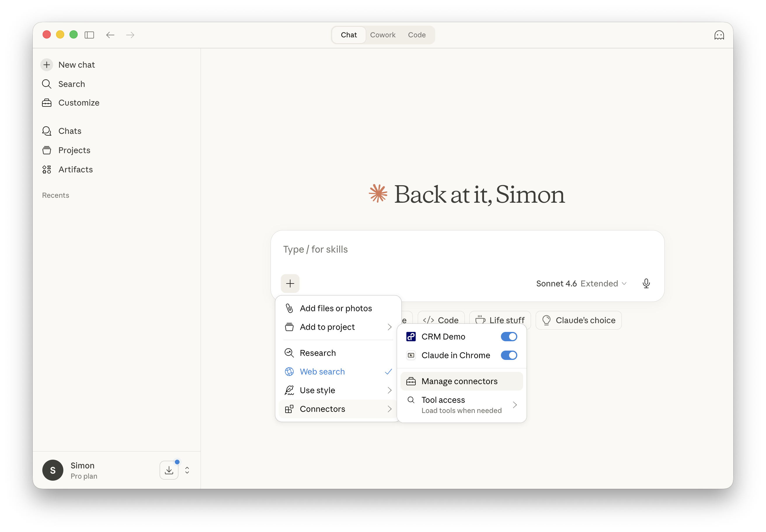This screenshot has height=532, width=766.
Task: Disable the CRM Demo connector toggle
Action: (509, 337)
